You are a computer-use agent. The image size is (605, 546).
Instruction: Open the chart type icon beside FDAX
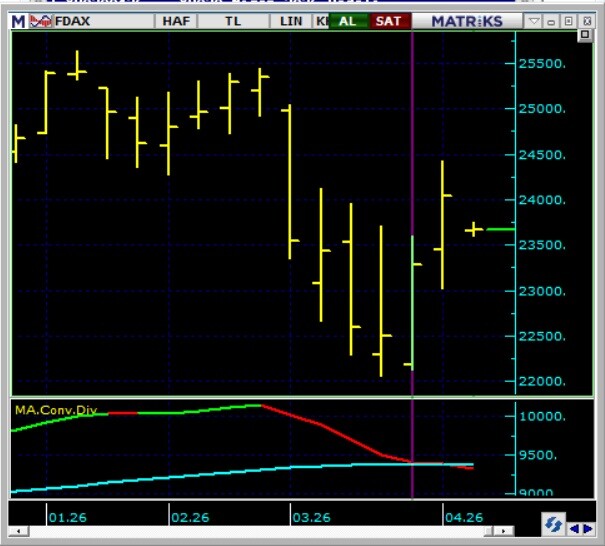coord(41,20)
